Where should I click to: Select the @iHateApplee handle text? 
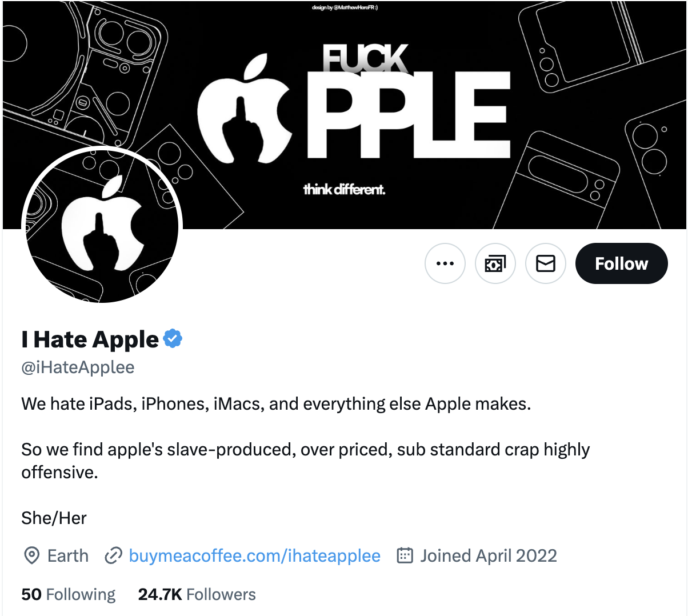(78, 367)
